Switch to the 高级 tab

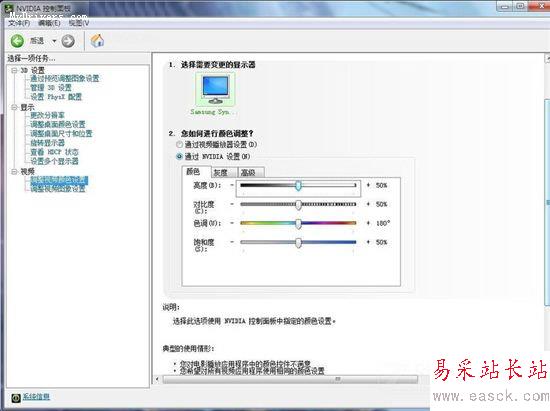click(x=251, y=173)
